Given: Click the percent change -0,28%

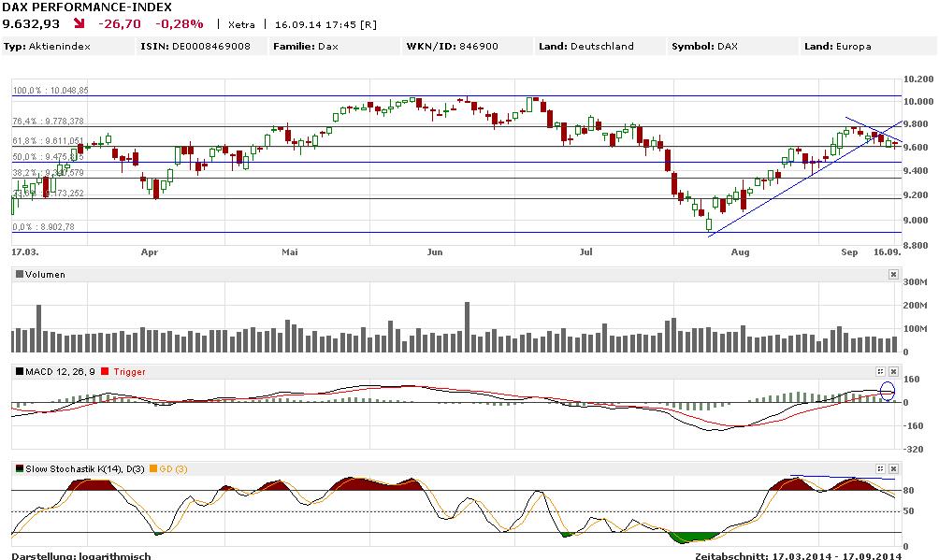Looking at the screenshot, I should coord(179,24).
